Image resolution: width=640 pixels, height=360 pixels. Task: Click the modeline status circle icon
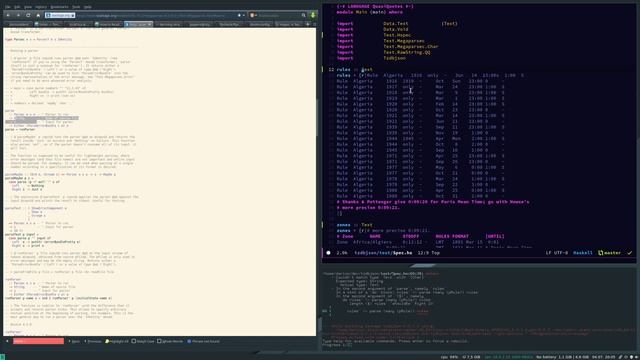(x=328, y=253)
